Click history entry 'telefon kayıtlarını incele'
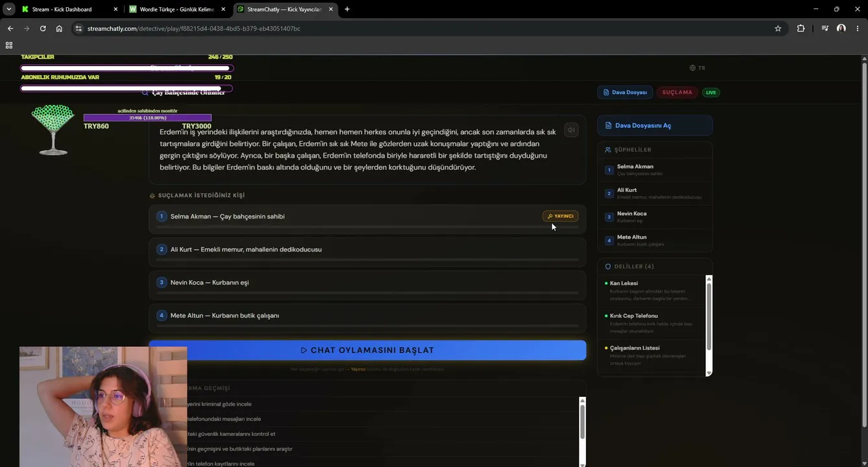The image size is (868, 467). [221, 464]
